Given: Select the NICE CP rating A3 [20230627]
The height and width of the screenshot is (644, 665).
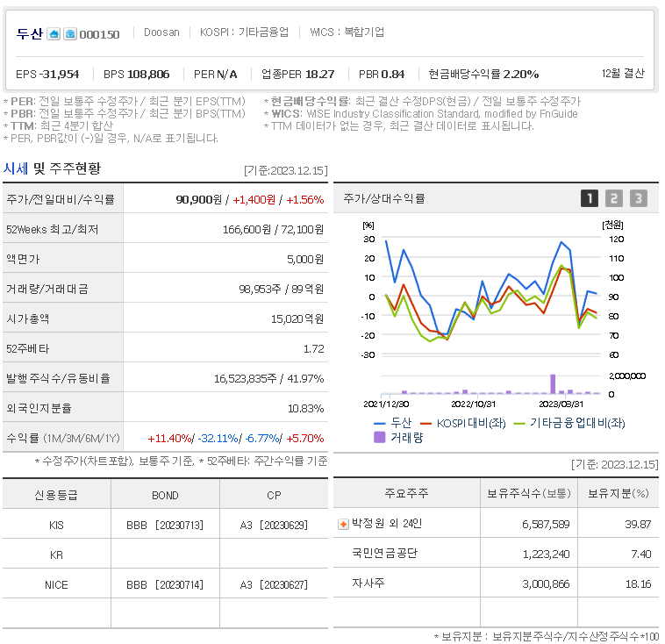Looking at the screenshot, I should pos(274,585).
